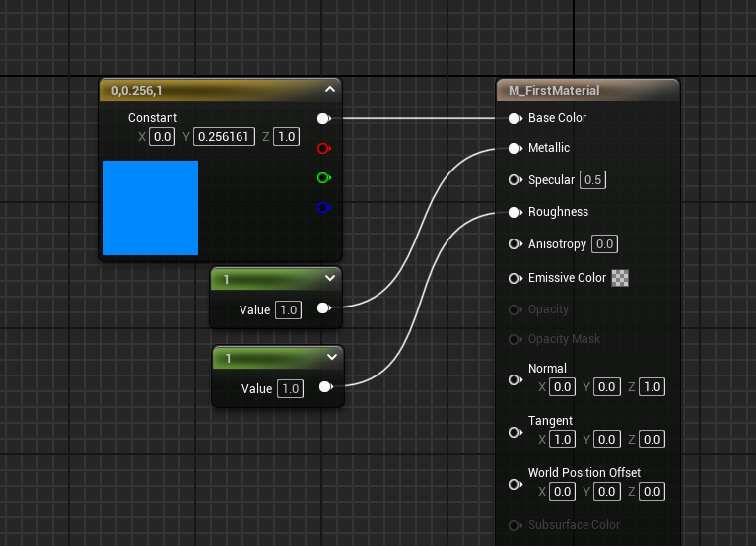Click the Roughness input pin
The width and height of the screenshot is (756, 546).
tap(515, 213)
